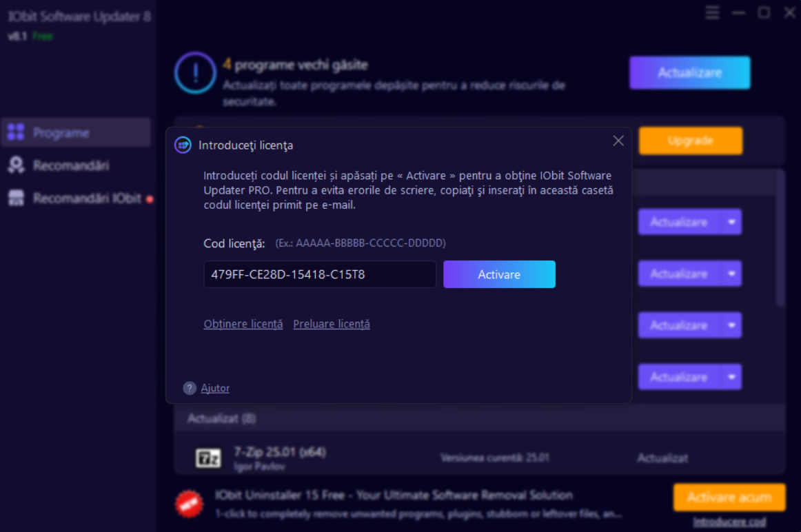Click the question mark help icon
801x532 pixels.
190,388
